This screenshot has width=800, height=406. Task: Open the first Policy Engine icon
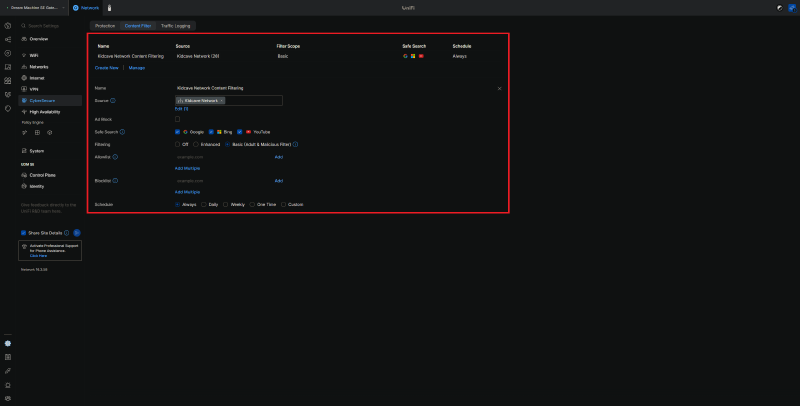tap(24, 133)
